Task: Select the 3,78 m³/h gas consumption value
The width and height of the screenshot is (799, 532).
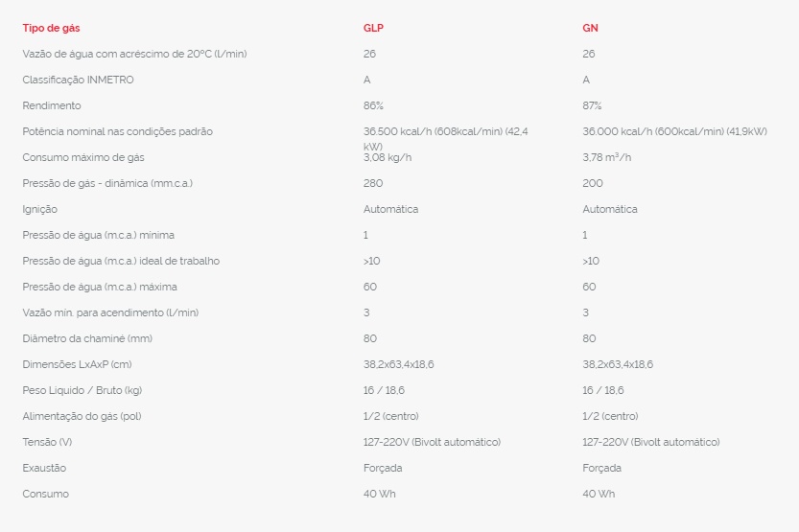Action: 607,157
